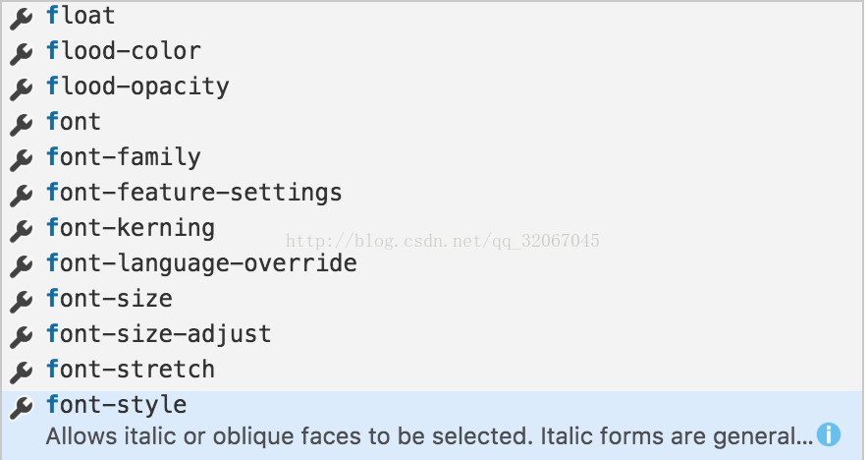This screenshot has width=868, height=460.
Task: Click the wrench icon next to font-family
Action: [21, 160]
